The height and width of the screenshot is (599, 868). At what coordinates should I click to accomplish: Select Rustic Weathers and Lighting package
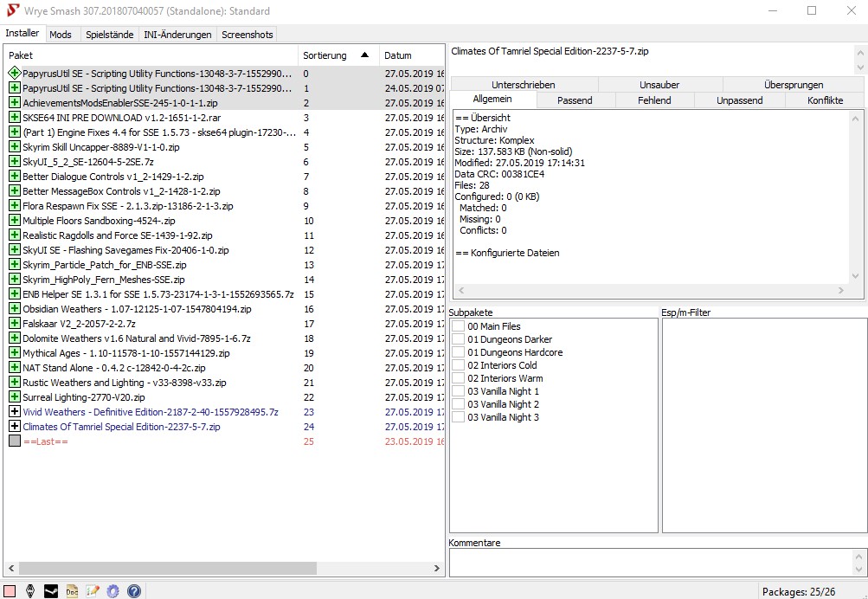pyautogui.click(x=224, y=382)
